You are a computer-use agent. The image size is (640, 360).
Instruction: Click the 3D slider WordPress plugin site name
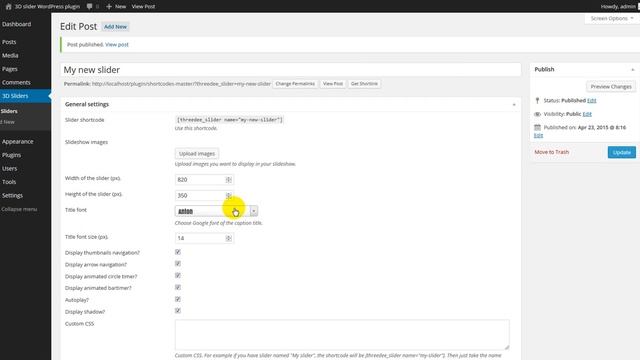tap(47, 7)
